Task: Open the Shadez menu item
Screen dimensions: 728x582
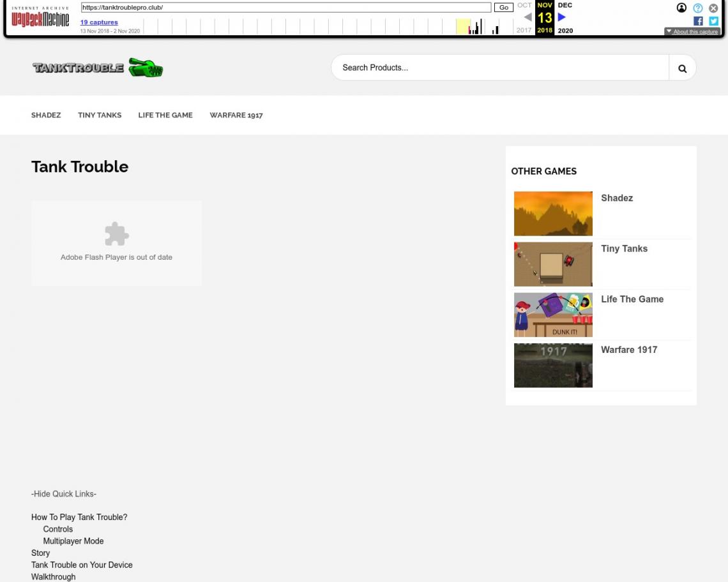Action: (x=46, y=116)
